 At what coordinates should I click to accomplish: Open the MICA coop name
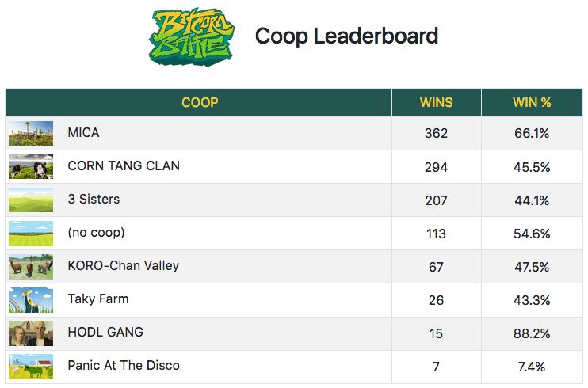click(x=84, y=133)
